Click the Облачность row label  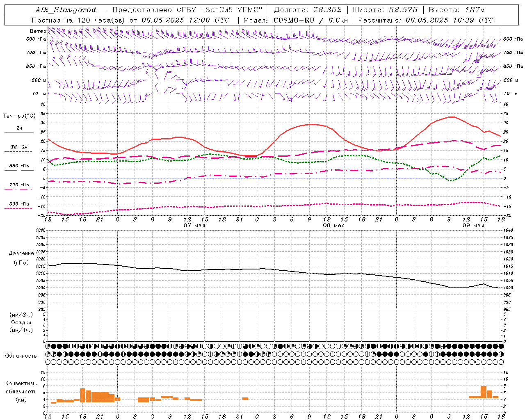coord(21,356)
